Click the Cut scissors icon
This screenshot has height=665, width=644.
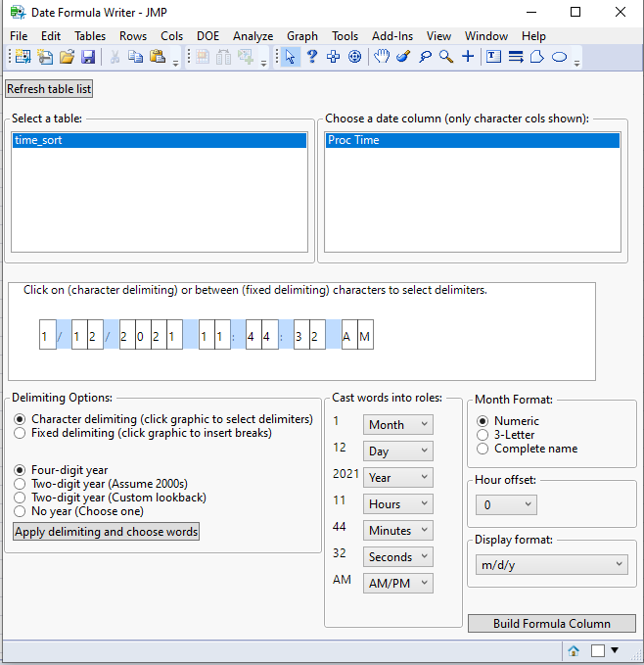coord(115,57)
